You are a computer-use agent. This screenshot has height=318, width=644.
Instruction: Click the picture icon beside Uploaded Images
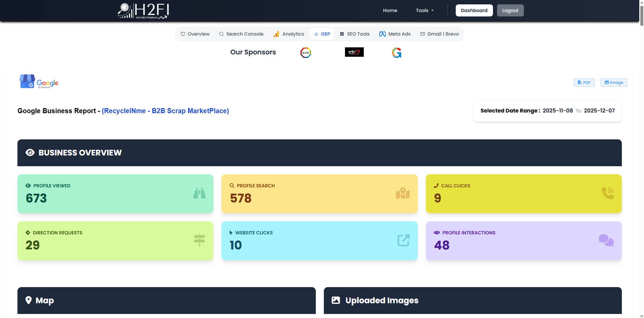click(336, 300)
